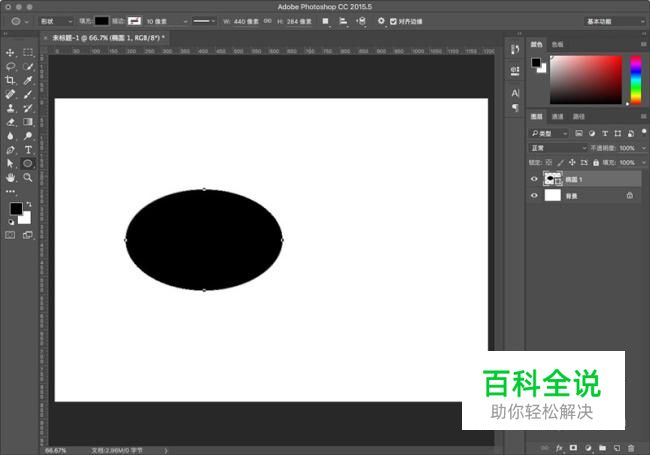This screenshot has width=650, height=455.
Task: Turn layer filtering on or off
Action: coord(643,132)
